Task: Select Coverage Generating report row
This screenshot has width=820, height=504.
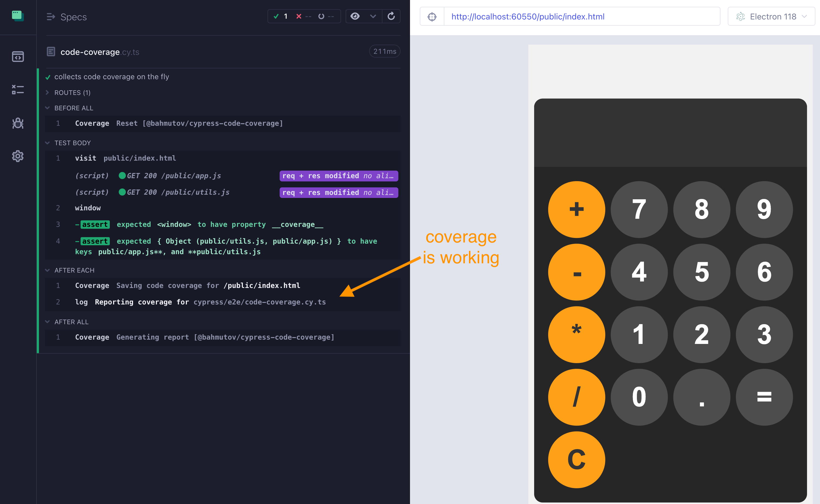Action: [x=223, y=337]
